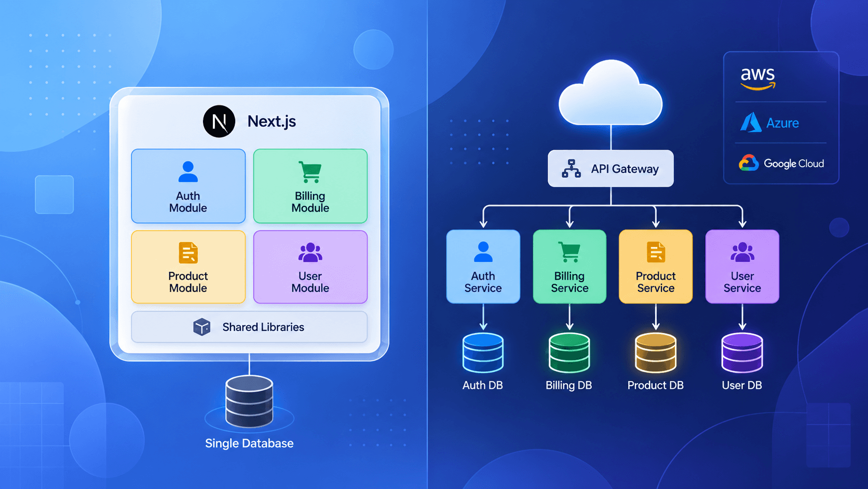Image resolution: width=868 pixels, height=489 pixels.
Task: Select the Billing Module box label
Action: click(310, 202)
